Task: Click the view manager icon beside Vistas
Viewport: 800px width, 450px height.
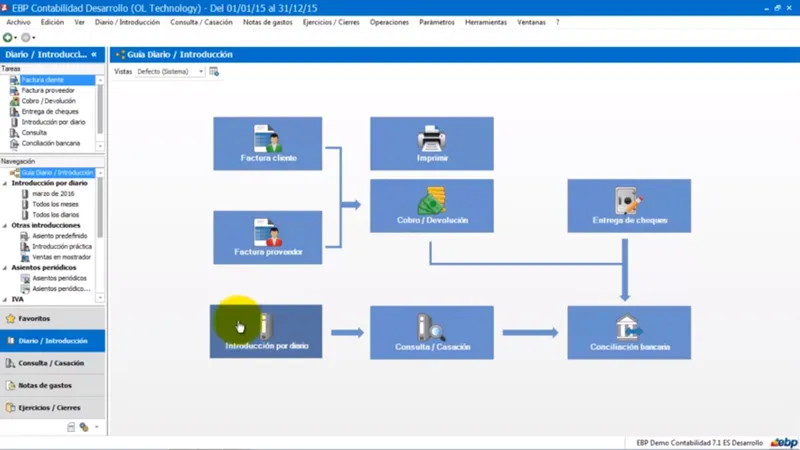Action: 214,71
